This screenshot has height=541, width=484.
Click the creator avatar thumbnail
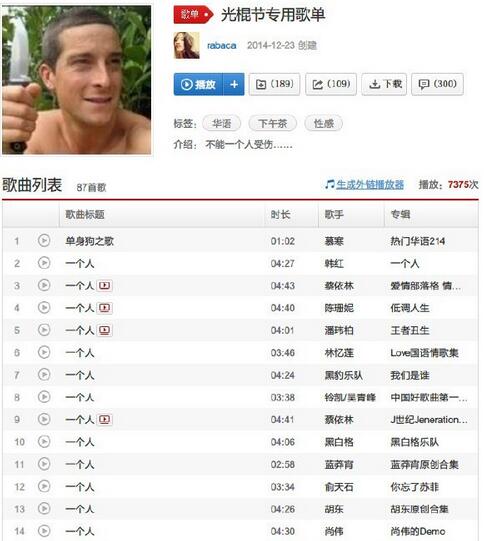coord(186,45)
